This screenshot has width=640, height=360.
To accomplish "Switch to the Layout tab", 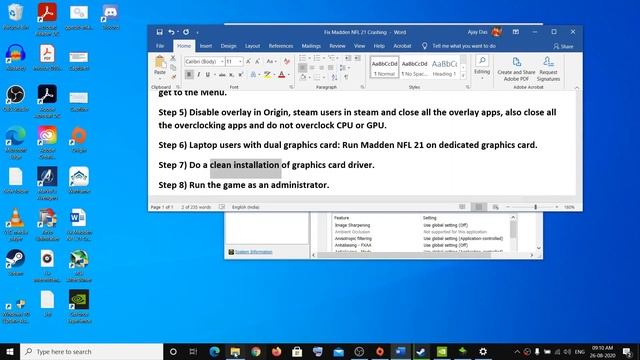I will [x=252, y=46].
